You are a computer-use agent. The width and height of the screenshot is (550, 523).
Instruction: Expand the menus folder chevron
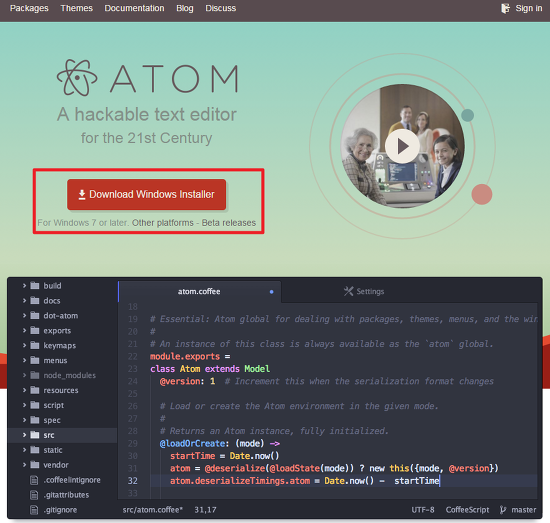coord(24,360)
